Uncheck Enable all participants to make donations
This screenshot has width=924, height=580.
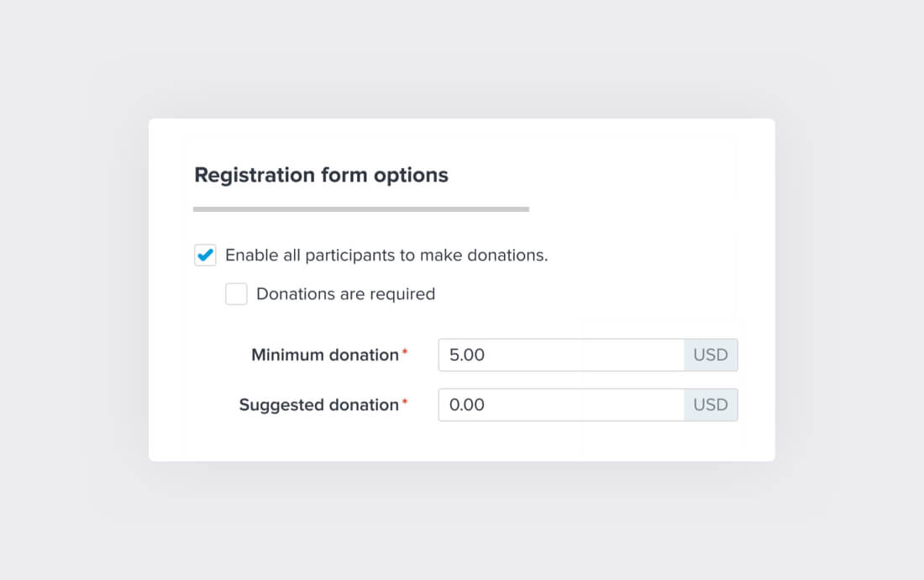pos(205,256)
